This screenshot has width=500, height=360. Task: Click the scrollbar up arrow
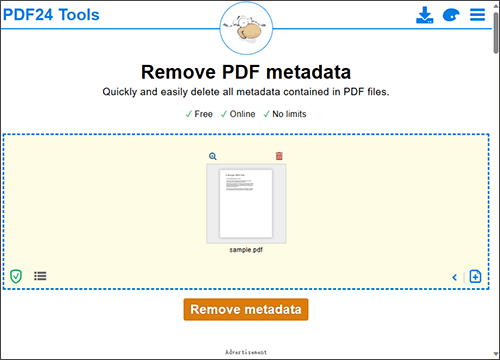click(x=496, y=5)
